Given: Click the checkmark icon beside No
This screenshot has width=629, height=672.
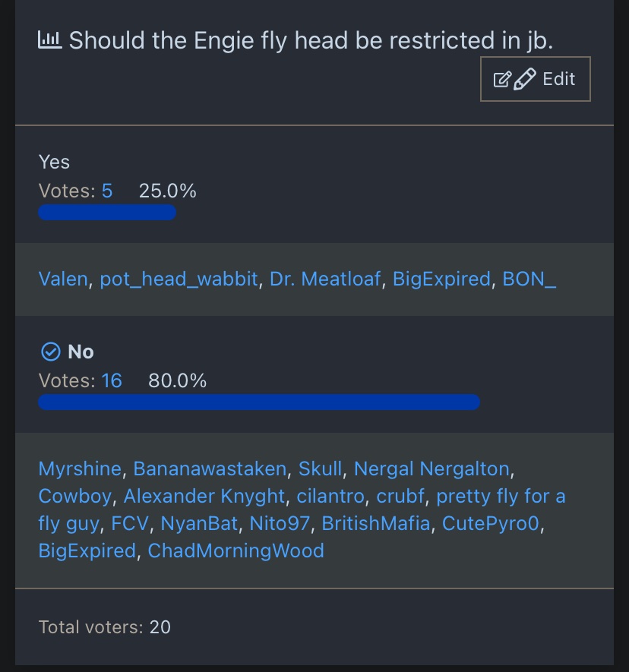Looking at the screenshot, I should [x=50, y=352].
